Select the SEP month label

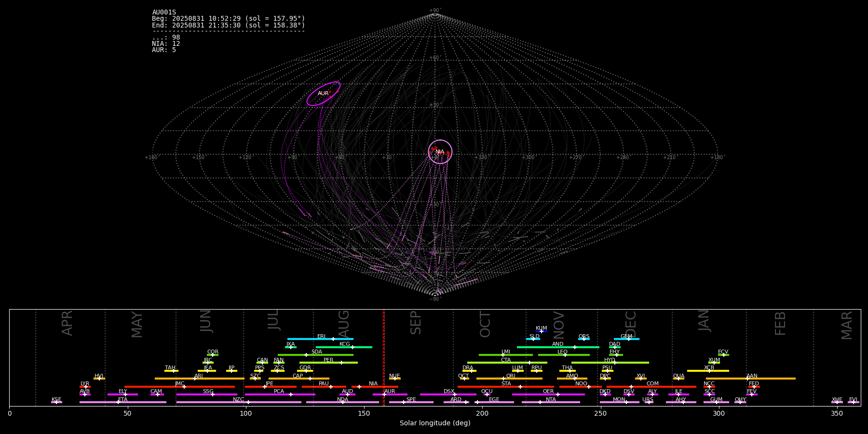[416, 323]
